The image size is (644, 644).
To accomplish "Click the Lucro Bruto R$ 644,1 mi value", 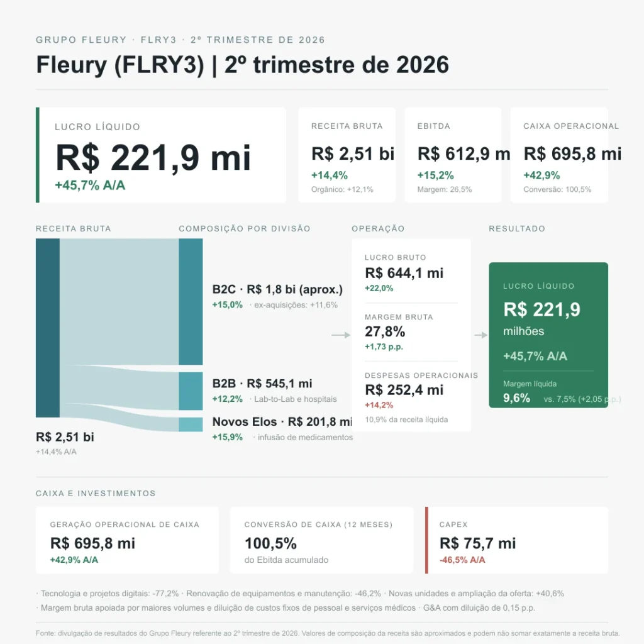I will click(404, 273).
